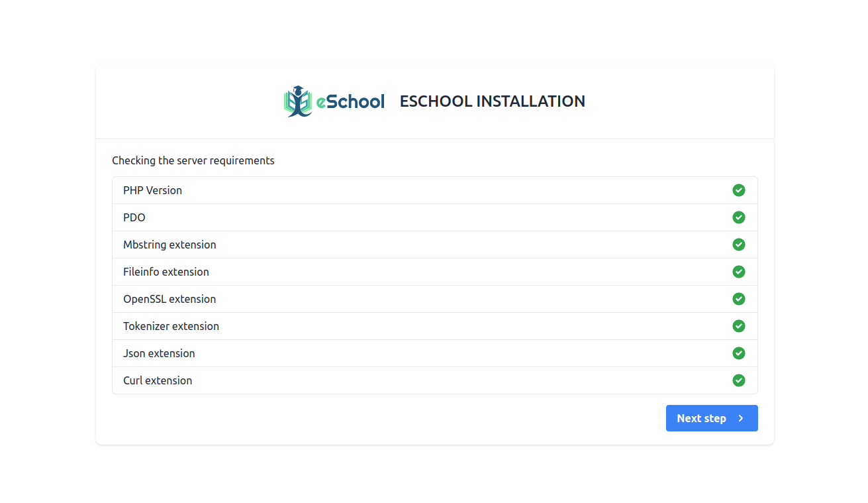Click the eSchool wordmark text
Image resolution: width=868 pixels, height=503 pixels.
coord(350,101)
